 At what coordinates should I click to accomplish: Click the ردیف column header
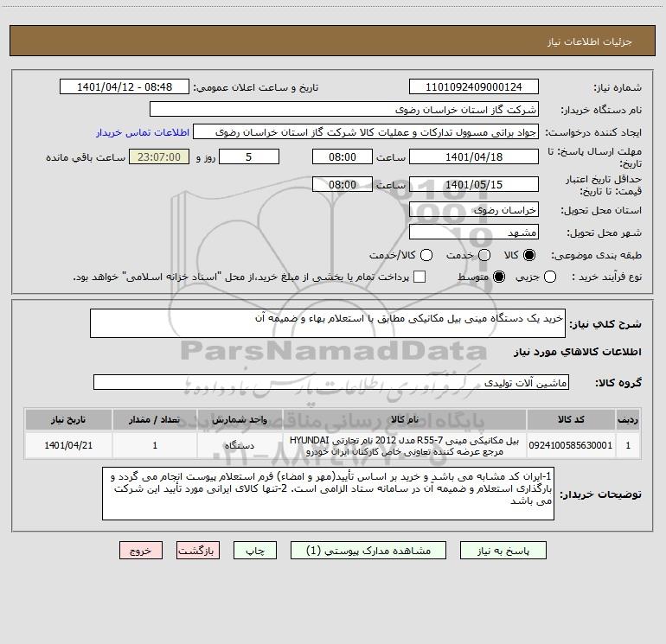628,420
